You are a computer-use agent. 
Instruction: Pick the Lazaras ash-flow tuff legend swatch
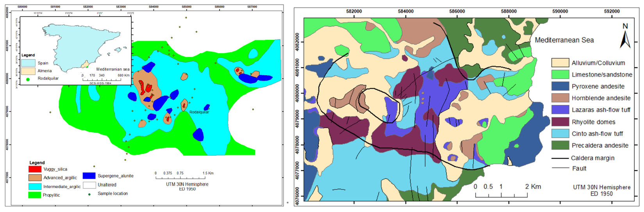(x=560, y=110)
